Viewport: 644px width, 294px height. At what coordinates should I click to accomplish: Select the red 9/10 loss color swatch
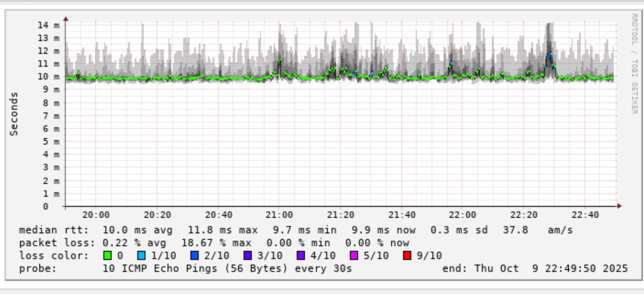tap(407, 255)
